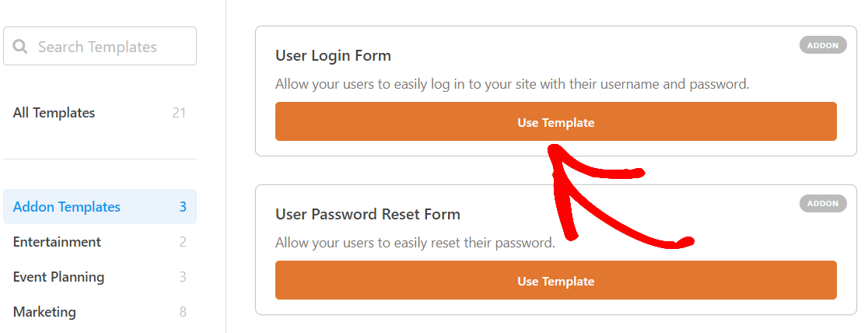Open the Addon Templates category

coord(67,207)
